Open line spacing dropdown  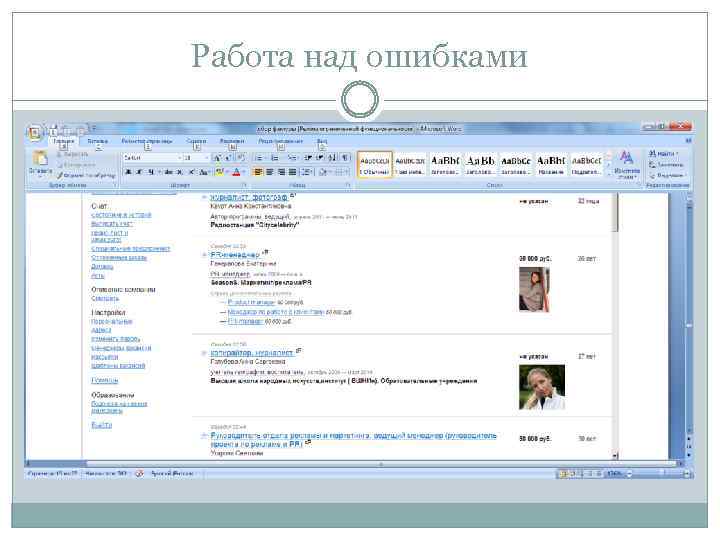point(307,172)
